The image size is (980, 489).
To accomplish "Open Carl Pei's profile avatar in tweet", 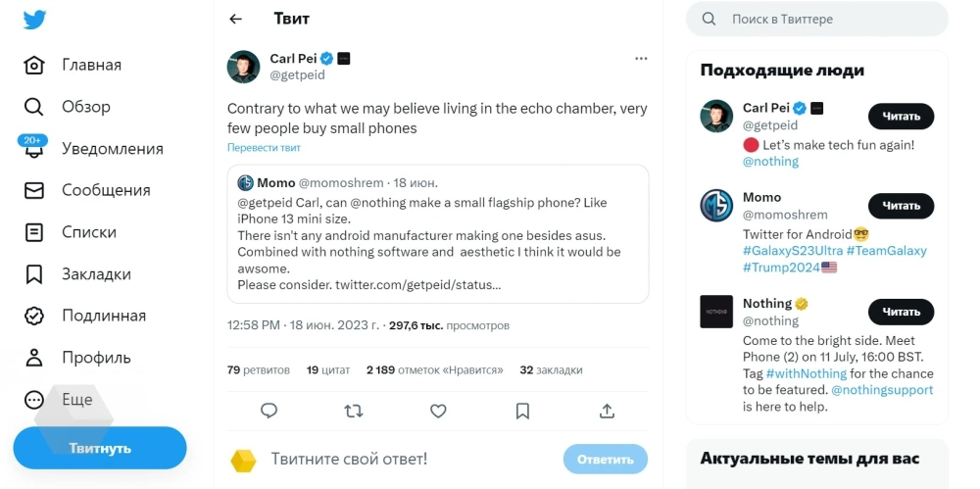I will (243, 67).
